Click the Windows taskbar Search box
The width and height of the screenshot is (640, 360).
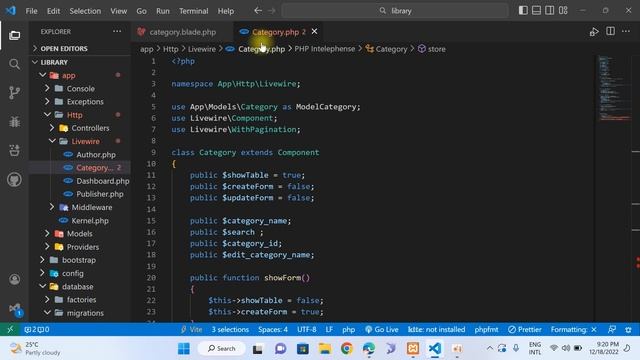(222, 349)
